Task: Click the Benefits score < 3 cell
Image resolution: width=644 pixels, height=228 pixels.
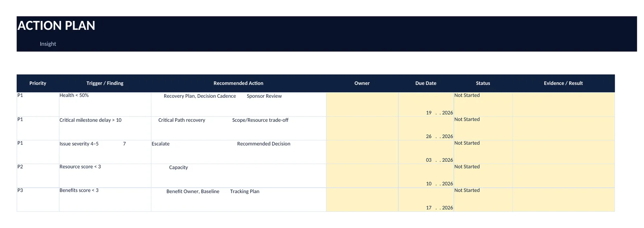Action: click(105, 199)
